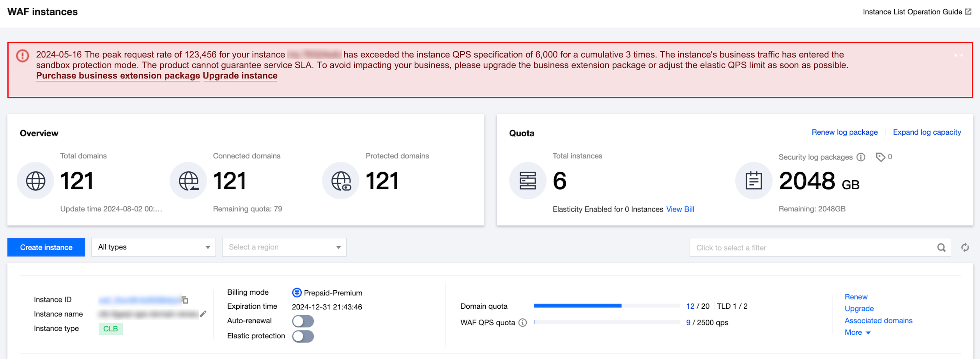Click the Security log packages info icon
This screenshot has height=359, width=980.
[x=861, y=157]
